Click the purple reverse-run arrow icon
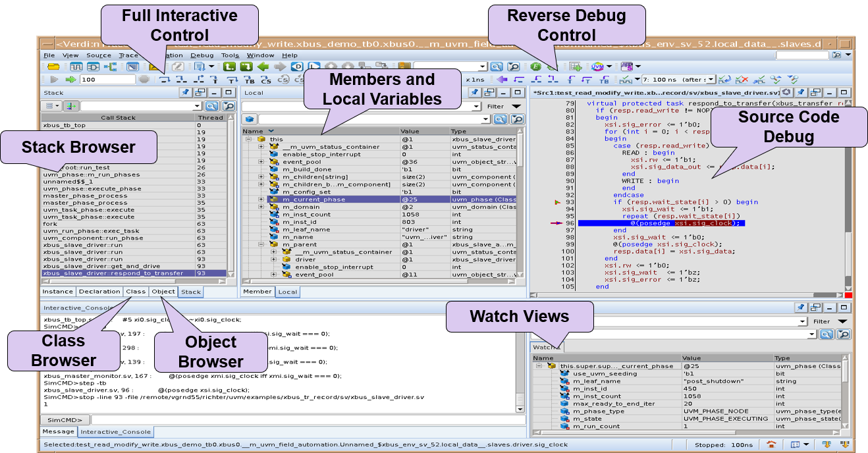The image size is (868, 453). (502, 80)
